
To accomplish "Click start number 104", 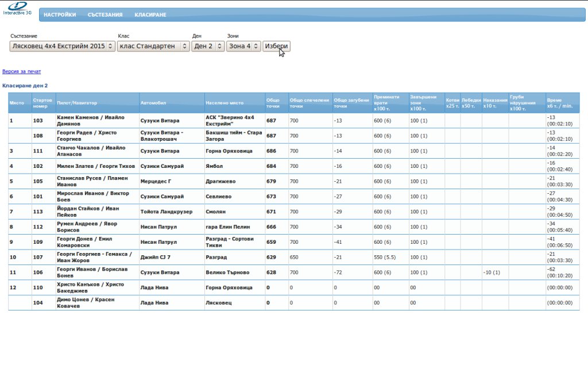I will (38, 302).
